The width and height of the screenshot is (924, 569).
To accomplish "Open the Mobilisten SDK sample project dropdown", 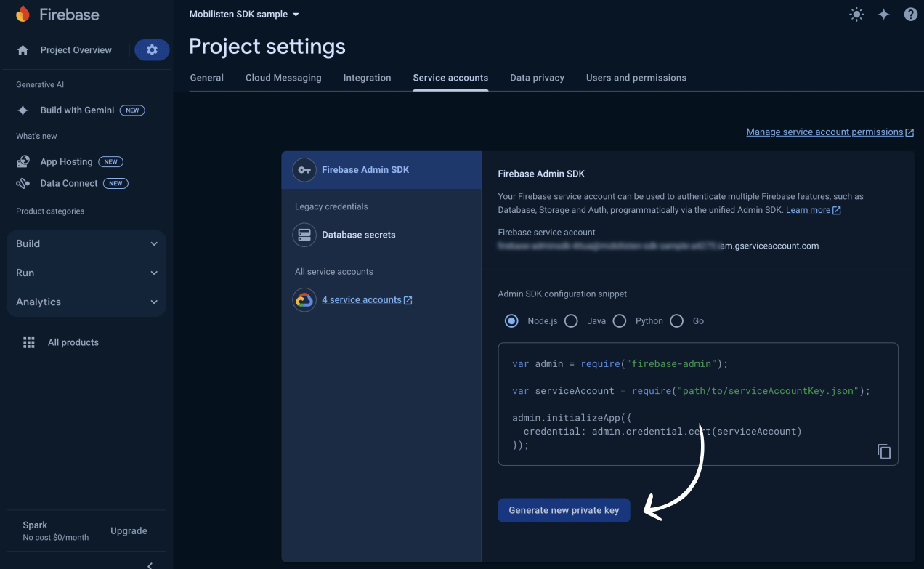I will [244, 15].
